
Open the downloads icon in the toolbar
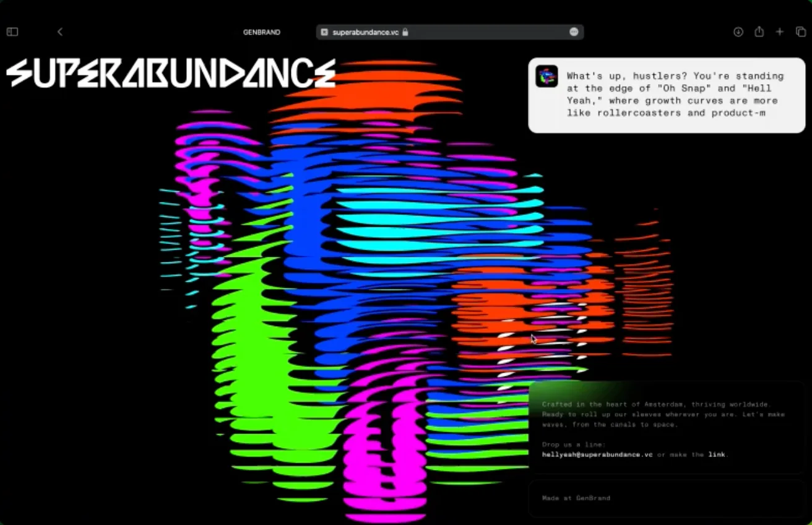[x=738, y=32]
